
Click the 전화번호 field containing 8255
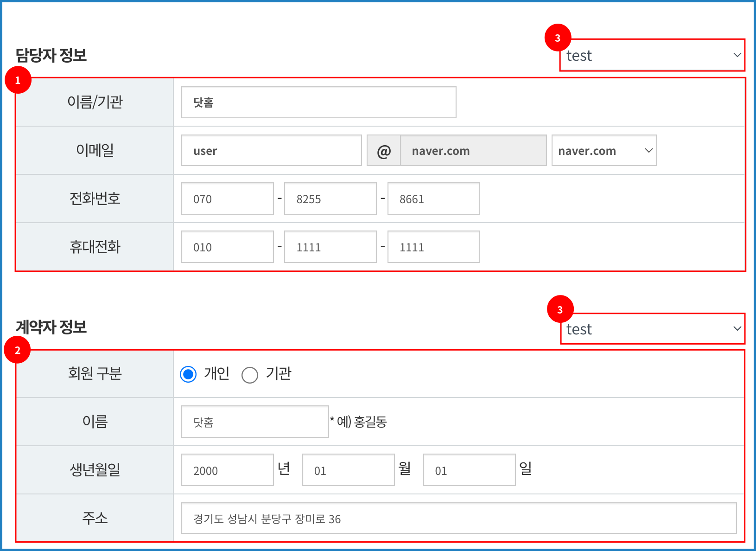(330, 199)
